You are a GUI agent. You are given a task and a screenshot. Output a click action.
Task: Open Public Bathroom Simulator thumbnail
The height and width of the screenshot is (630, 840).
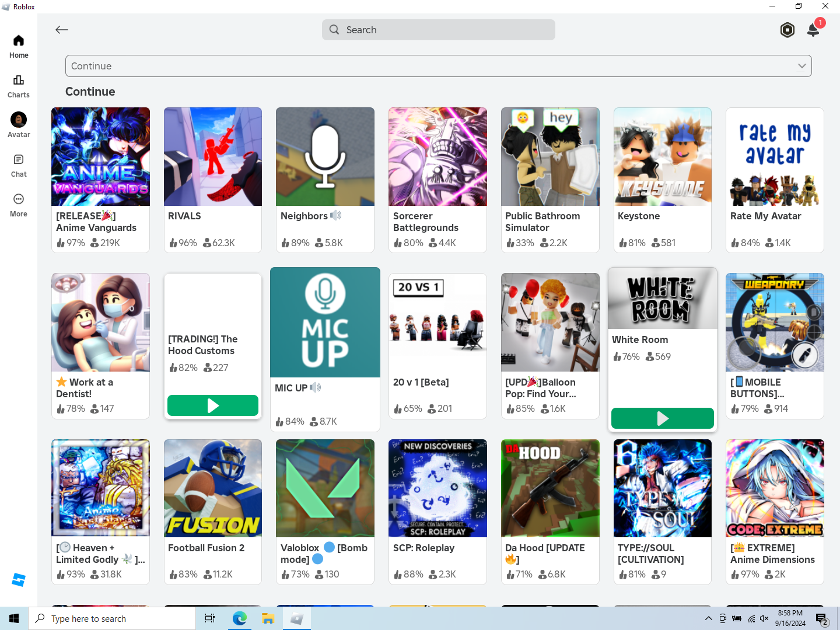[550, 156]
